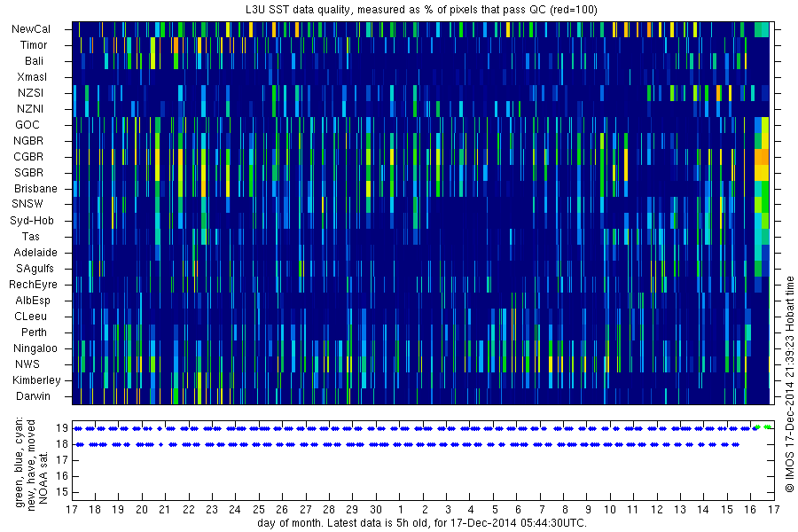Click the AlbEsp region label
Viewport: 798px width, 532px height.
pyautogui.click(x=33, y=301)
